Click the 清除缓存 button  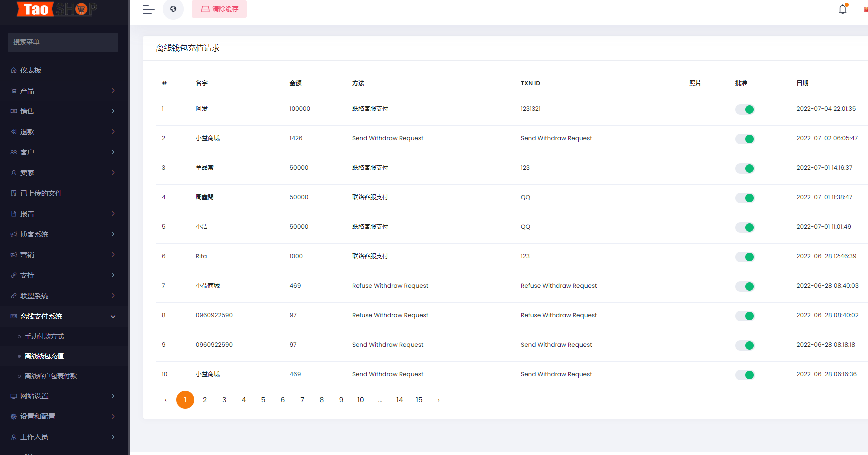[219, 9]
